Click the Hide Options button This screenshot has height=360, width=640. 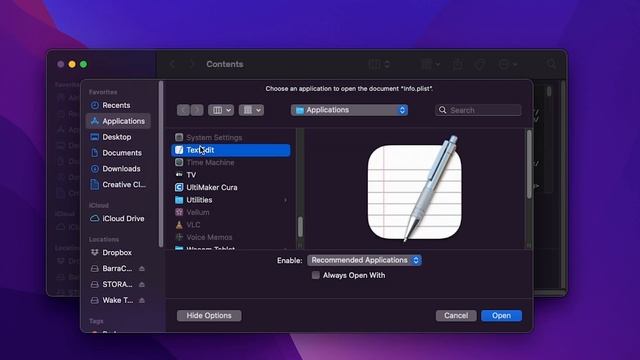(x=209, y=316)
